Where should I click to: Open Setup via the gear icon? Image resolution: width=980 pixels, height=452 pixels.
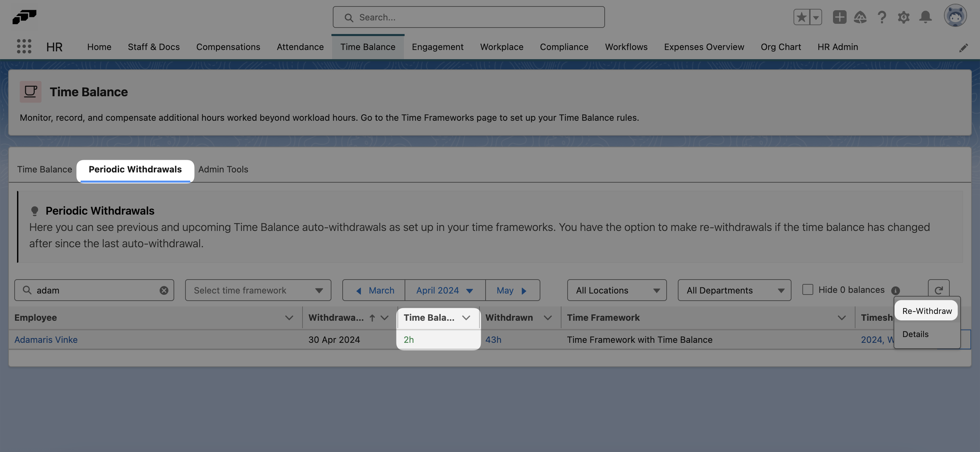[x=904, y=17]
